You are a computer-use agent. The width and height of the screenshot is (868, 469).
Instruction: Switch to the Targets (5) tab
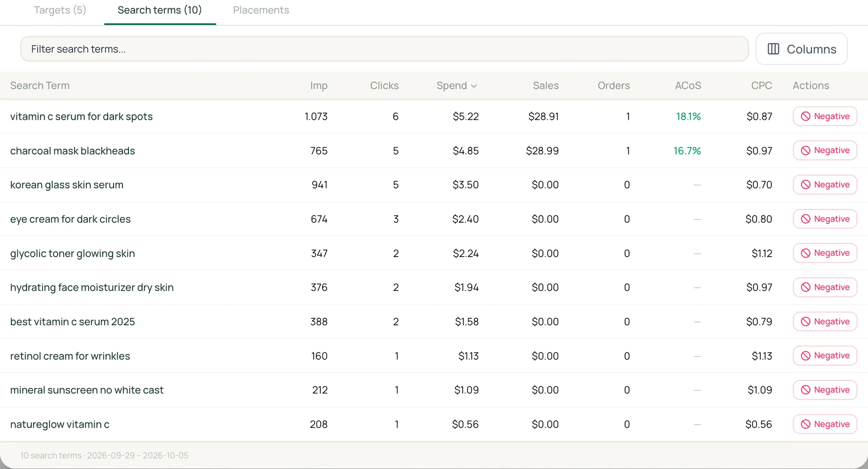click(60, 10)
